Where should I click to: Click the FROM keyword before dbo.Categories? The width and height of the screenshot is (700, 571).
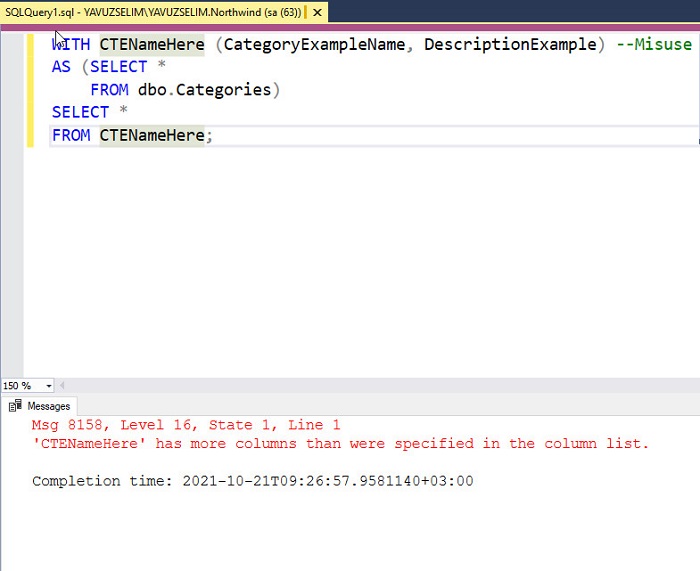pyautogui.click(x=109, y=90)
